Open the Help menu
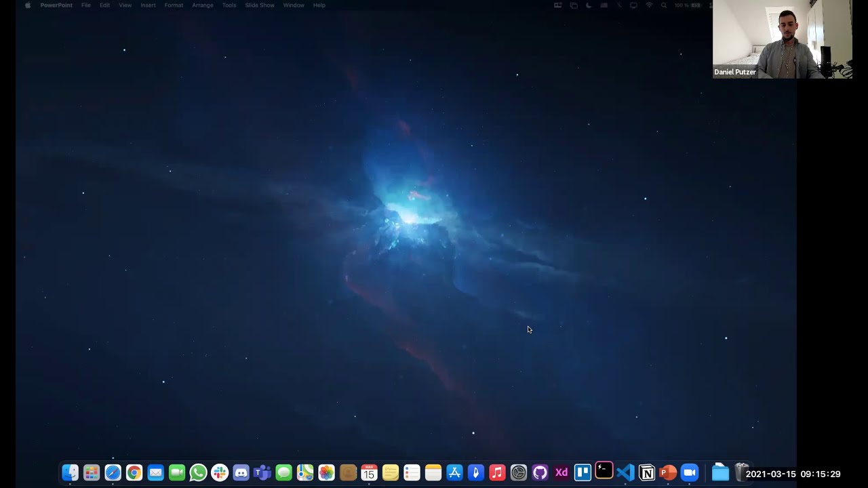Image resolution: width=868 pixels, height=488 pixels. [319, 5]
